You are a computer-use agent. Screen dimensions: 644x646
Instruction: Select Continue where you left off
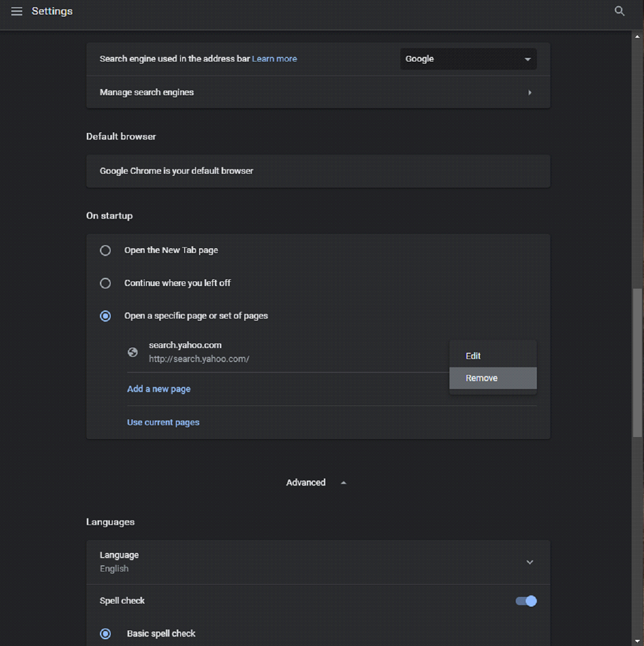click(105, 283)
